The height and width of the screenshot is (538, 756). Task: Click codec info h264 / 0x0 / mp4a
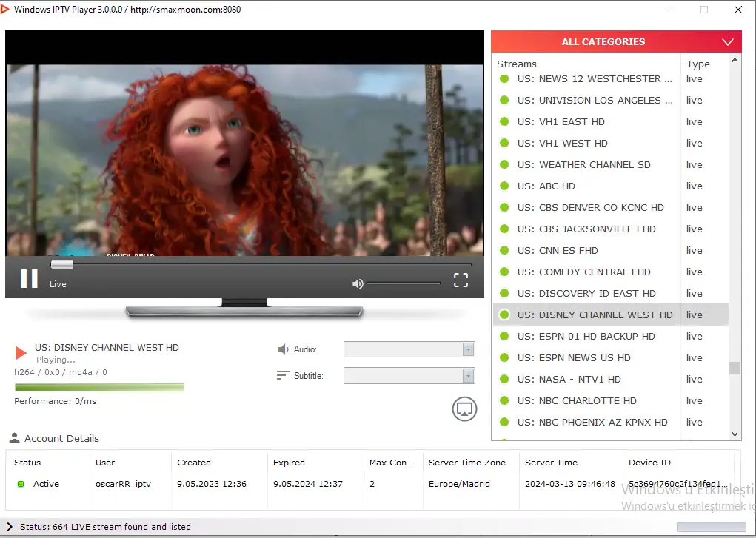[x=61, y=372]
